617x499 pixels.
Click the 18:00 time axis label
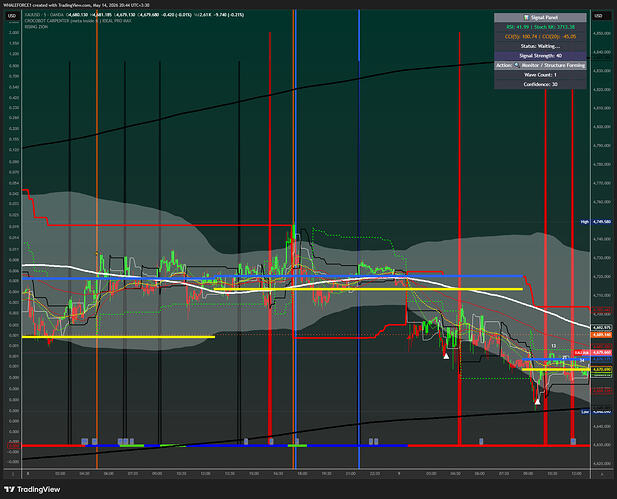tap(302, 473)
